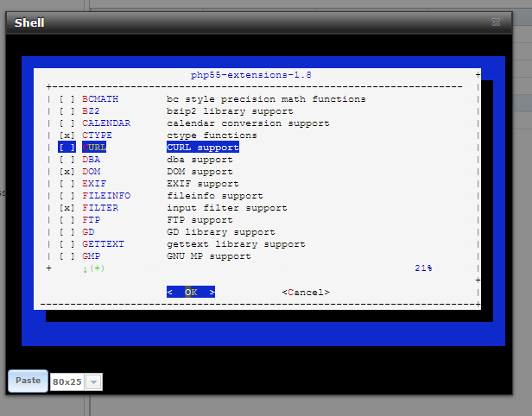Toggle the GD extension checkbox
Screen dimensions: 532x416
click(66, 232)
